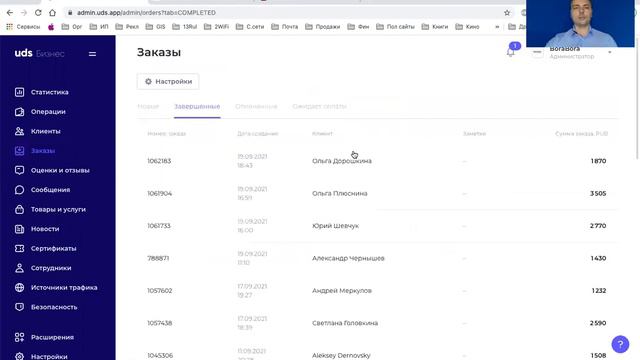The width and height of the screenshot is (640, 360).
Task: Click order amount 3 505
Action: pos(598,193)
